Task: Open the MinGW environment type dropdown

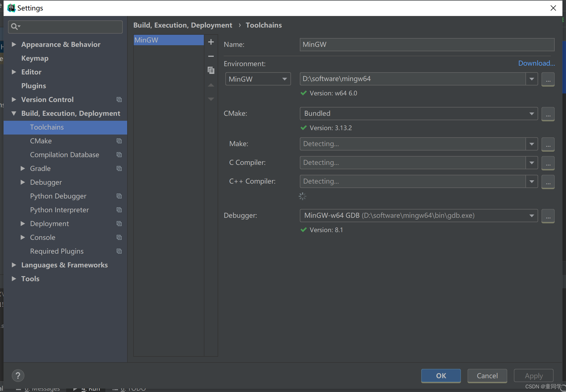Action: coord(258,79)
